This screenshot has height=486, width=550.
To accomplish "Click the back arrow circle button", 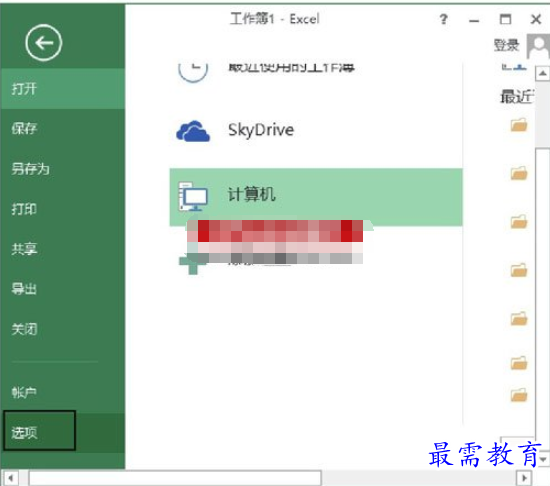I will [x=43, y=43].
